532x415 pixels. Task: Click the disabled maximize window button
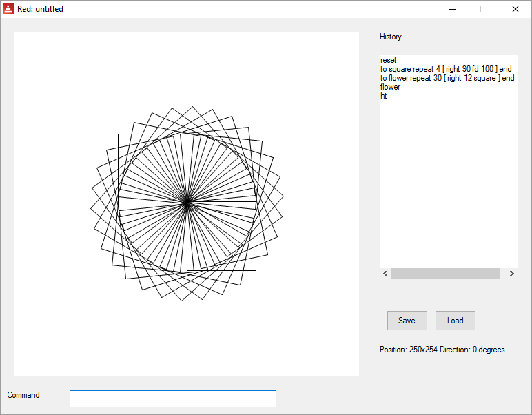484,9
